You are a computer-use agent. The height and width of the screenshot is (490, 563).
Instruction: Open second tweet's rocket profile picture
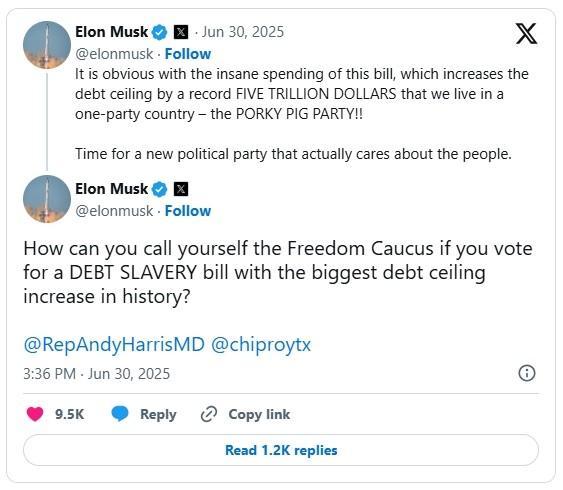[x=47, y=199]
